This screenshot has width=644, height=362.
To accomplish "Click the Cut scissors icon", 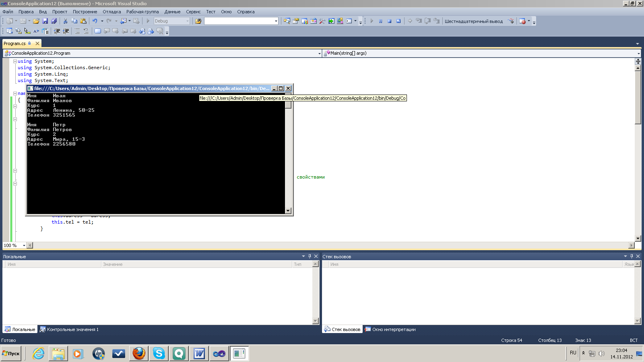I will tap(65, 21).
